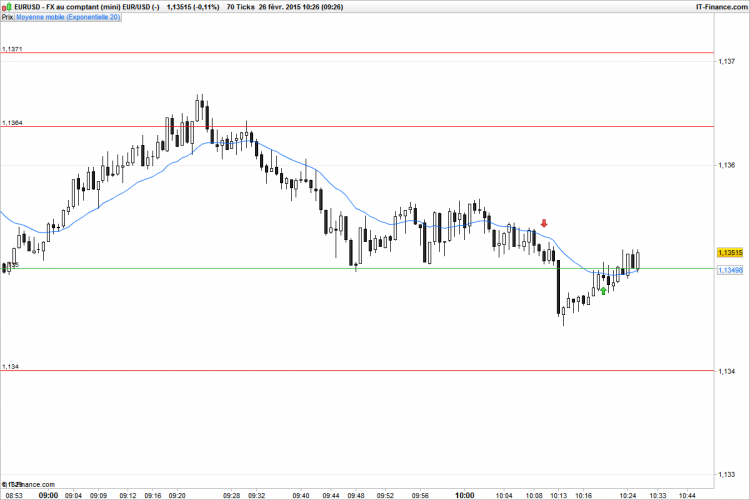The width and height of the screenshot is (750, 500).
Task: Click the IT-Finance.com copyright text bottom left
Action: tap(29, 484)
